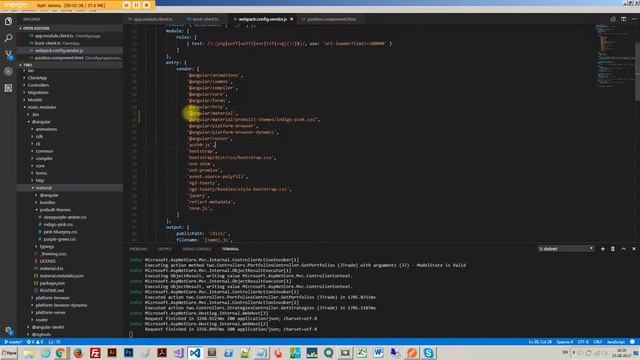
Task: Click errors and warnings count in status bar
Action: click(35, 342)
